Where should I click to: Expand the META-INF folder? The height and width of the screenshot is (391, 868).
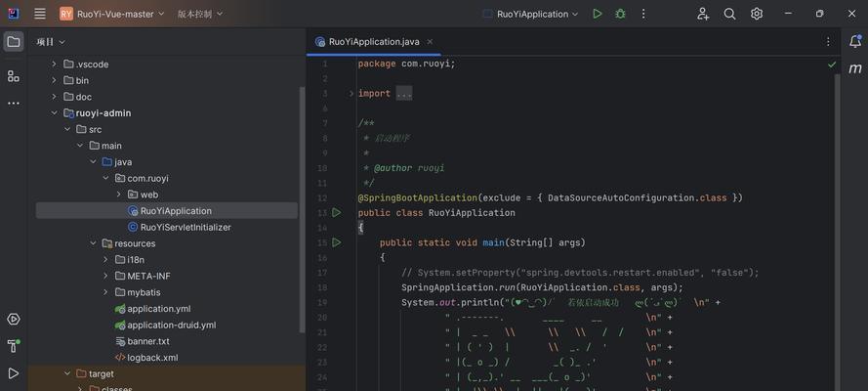[x=105, y=276]
